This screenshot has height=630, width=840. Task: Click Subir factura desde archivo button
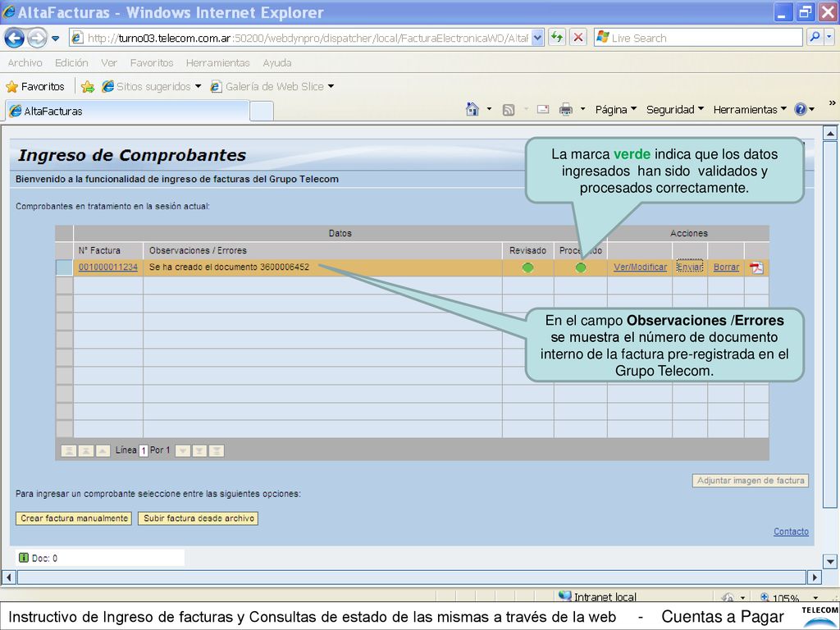[199, 518]
